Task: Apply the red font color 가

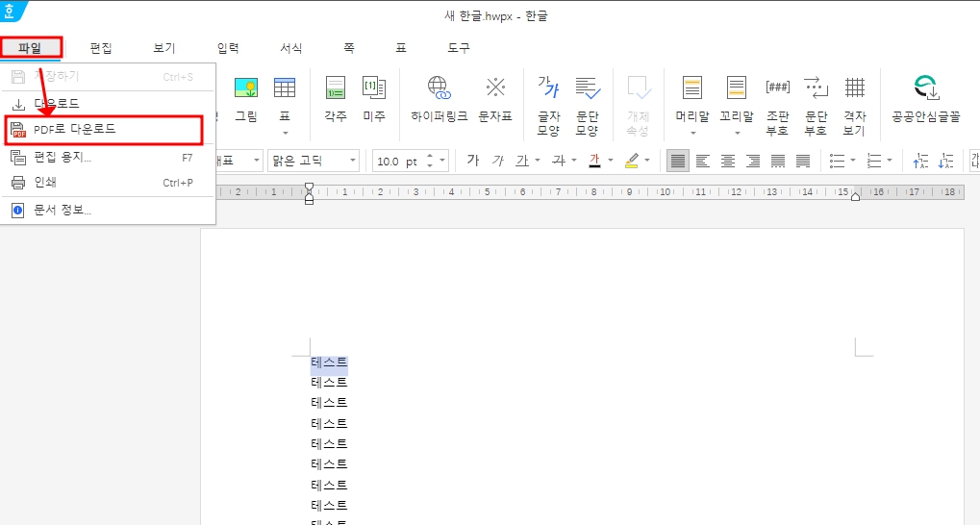Action: tap(595, 161)
